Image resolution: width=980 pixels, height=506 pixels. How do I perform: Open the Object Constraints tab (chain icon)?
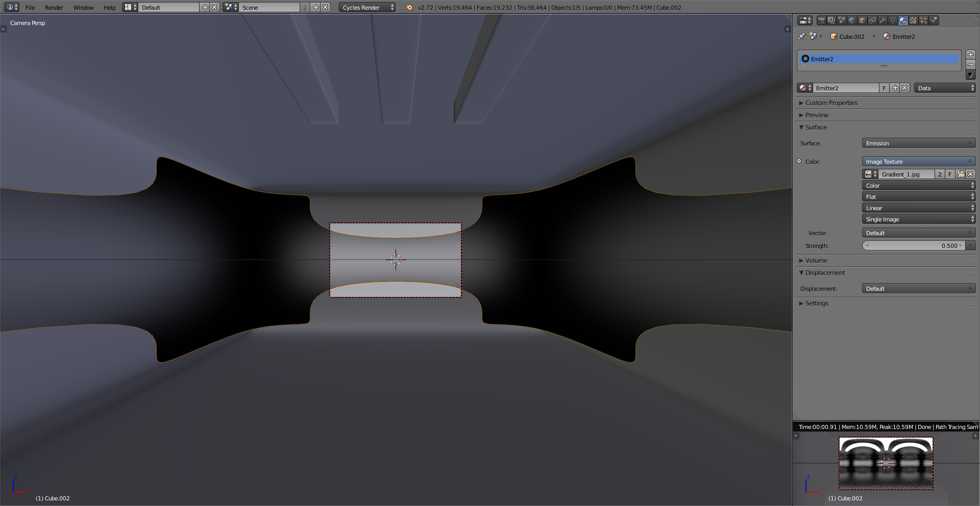pyautogui.click(x=872, y=20)
